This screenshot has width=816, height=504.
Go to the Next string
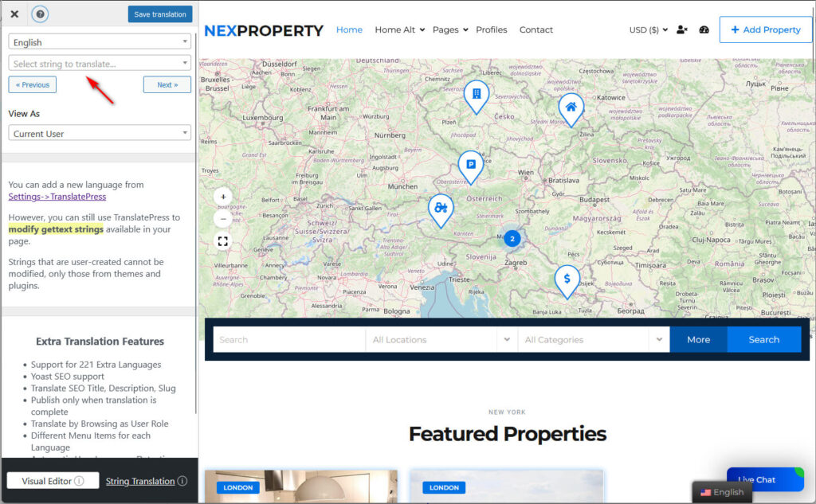tap(167, 84)
